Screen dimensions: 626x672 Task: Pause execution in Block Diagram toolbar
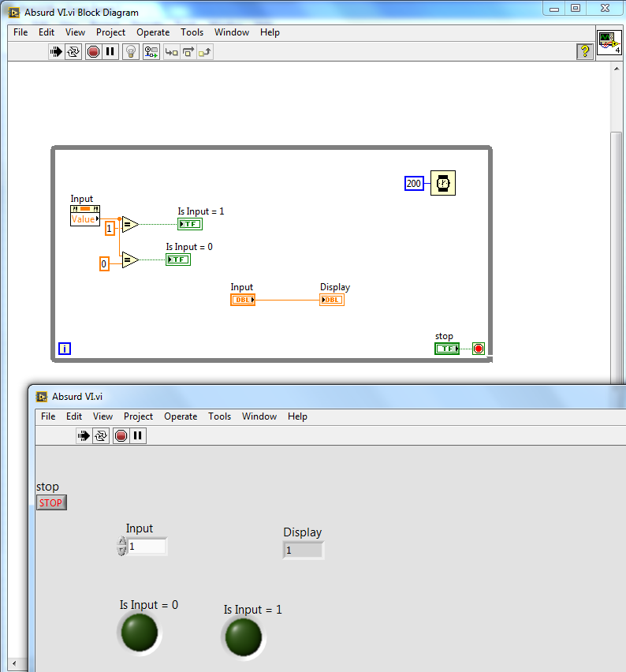coord(110,52)
